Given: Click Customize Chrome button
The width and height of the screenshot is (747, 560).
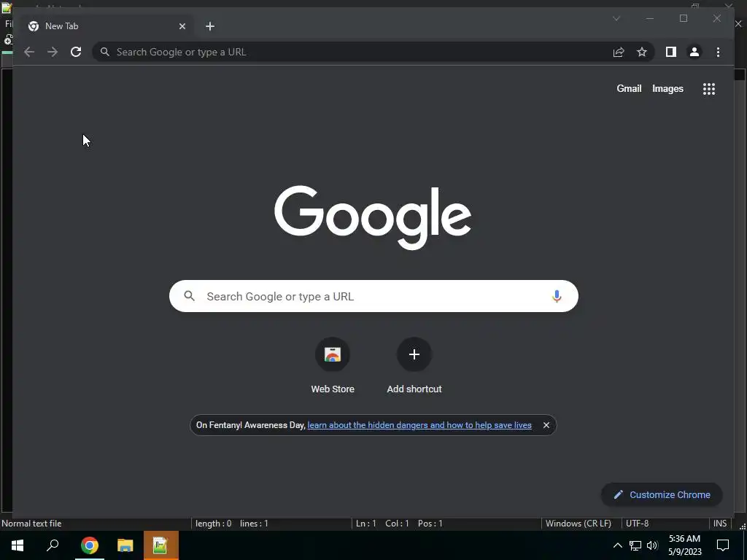Looking at the screenshot, I should click(x=662, y=495).
